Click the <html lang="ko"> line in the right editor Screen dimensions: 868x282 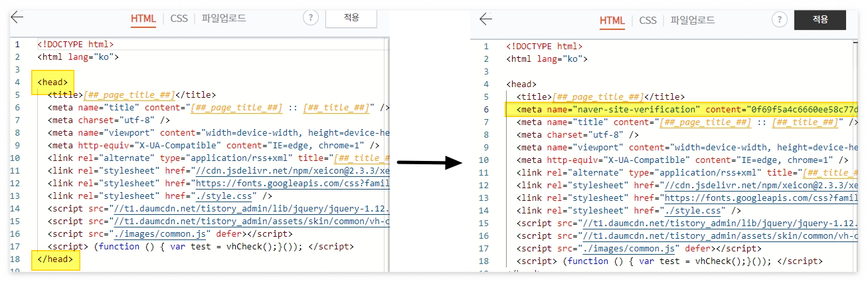[x=547, y=59]
